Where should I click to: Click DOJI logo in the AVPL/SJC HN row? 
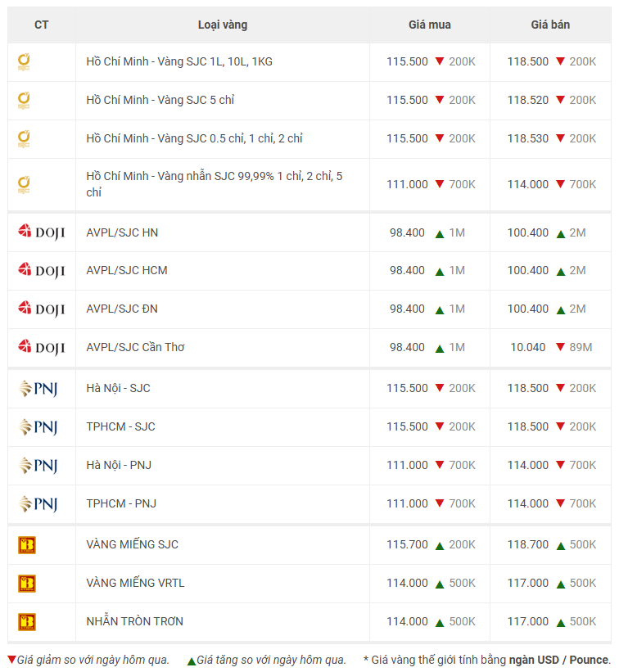click(x=42, y=232)
